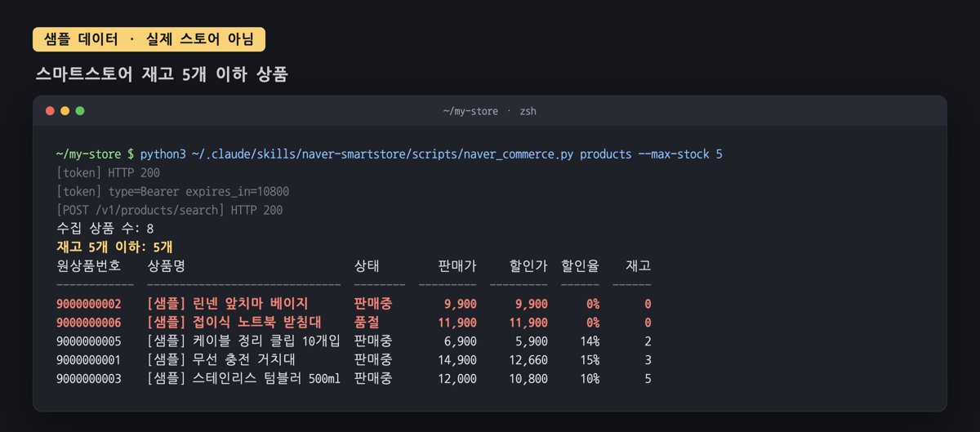
Task: Click the stock value 0 in the 린넨 앞치마 row
Action: coord(648,303)
